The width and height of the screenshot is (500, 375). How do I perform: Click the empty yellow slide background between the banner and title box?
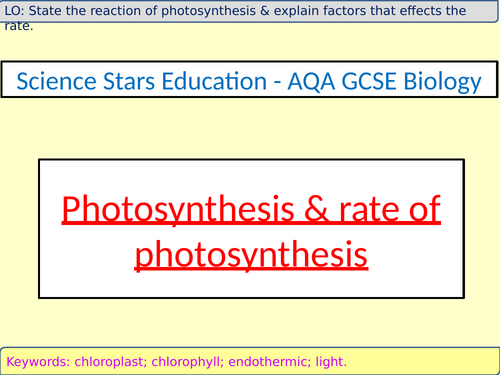click(x=250, y=128)
